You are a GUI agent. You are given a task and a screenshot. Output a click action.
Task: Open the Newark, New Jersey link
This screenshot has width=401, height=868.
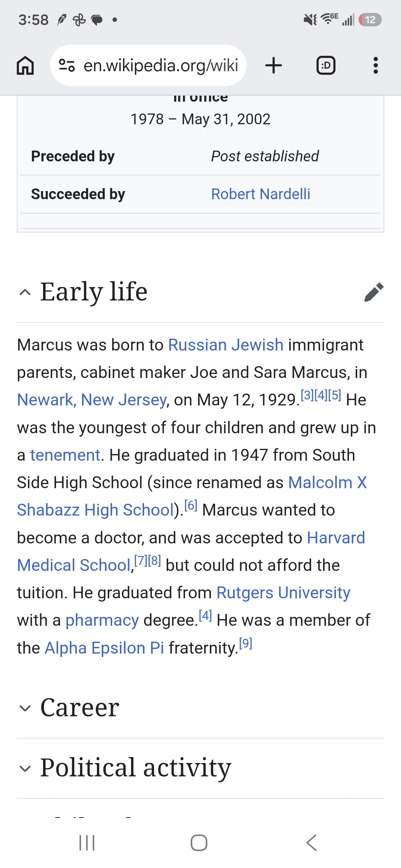coord(92,400)
